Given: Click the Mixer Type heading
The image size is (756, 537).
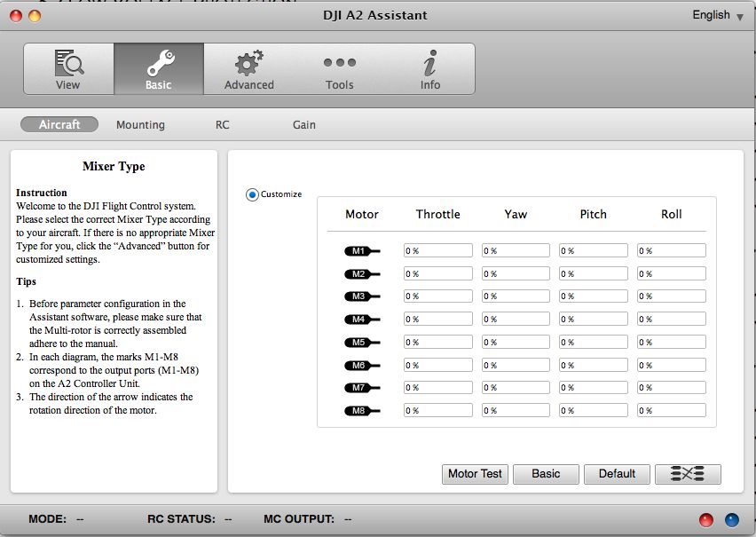Looking at the screenshot, I should pyautogui.click(x=114, y=167).
